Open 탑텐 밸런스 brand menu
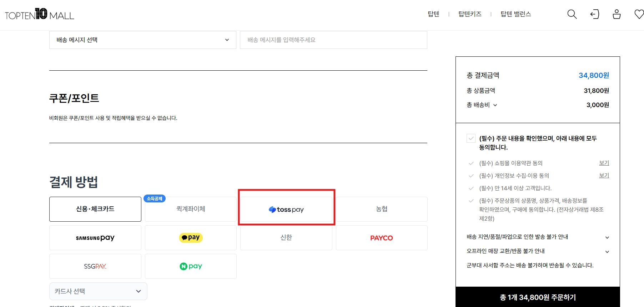644x307 pixels. 516,14
